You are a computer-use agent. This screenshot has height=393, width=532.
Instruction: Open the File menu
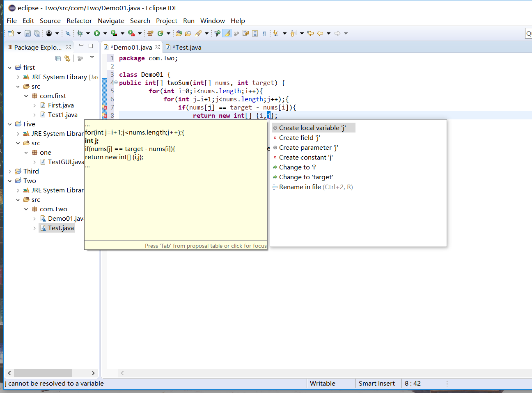[12, 21]
